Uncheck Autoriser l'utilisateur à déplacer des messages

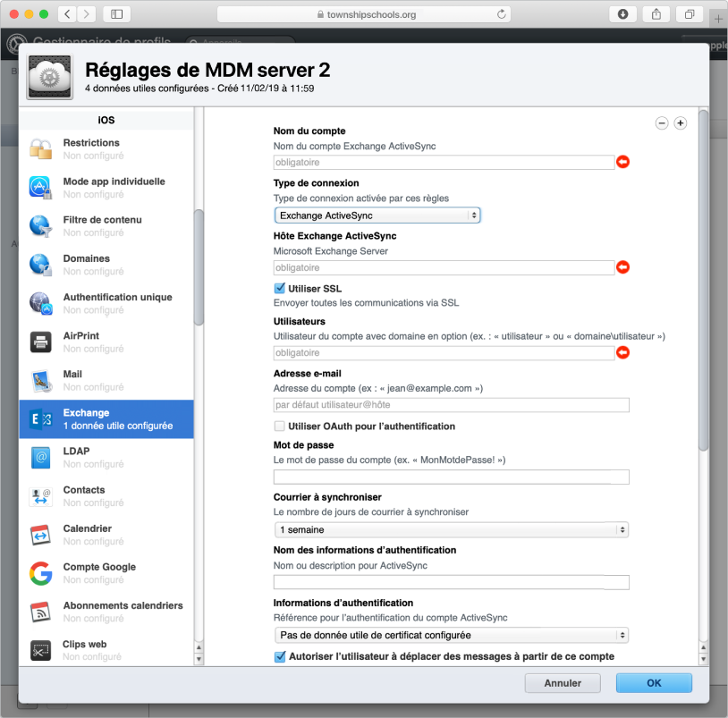[280, 656]
